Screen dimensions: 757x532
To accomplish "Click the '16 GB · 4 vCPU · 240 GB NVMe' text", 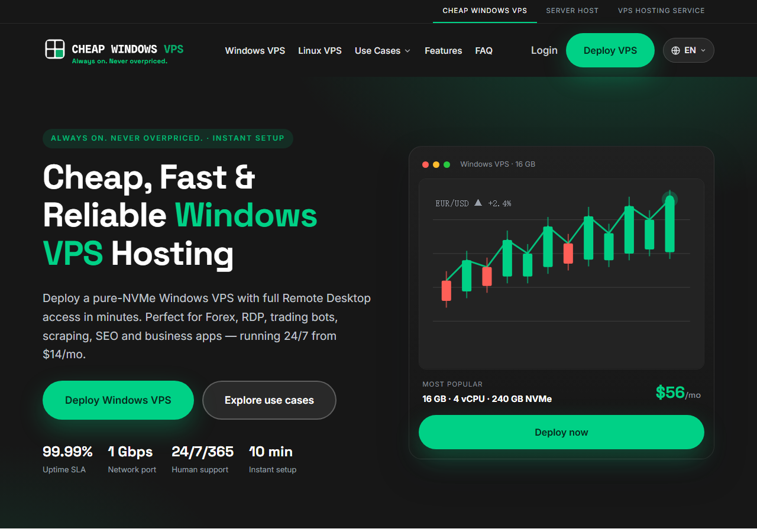I will coord(487,399).
